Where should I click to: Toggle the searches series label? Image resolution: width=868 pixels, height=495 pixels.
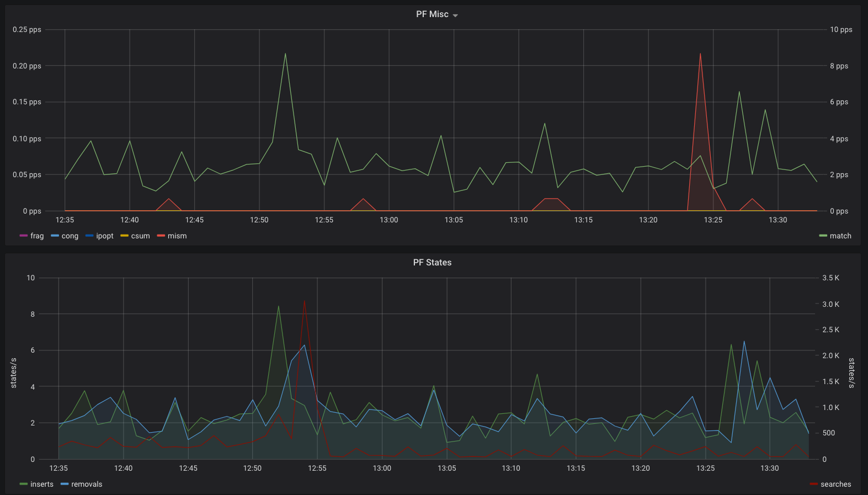(x=836, y=484)
